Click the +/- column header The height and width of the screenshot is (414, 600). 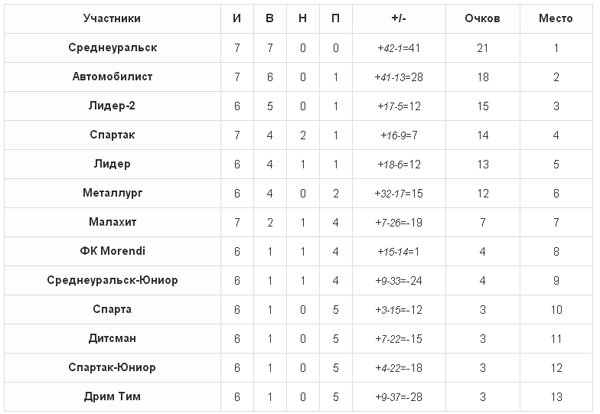399,18
